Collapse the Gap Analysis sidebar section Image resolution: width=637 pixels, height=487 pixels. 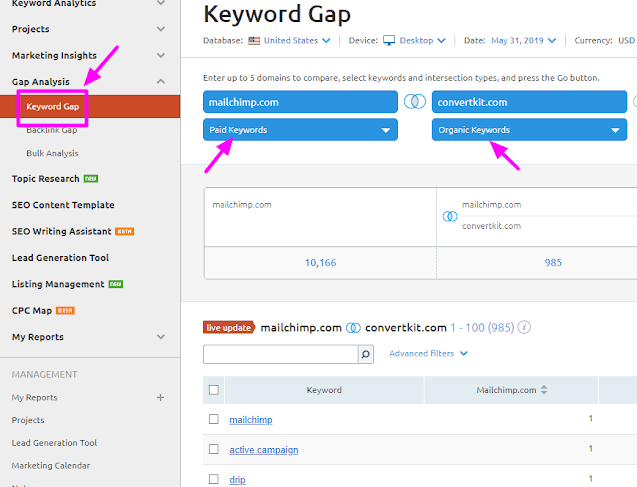[162, 82]
